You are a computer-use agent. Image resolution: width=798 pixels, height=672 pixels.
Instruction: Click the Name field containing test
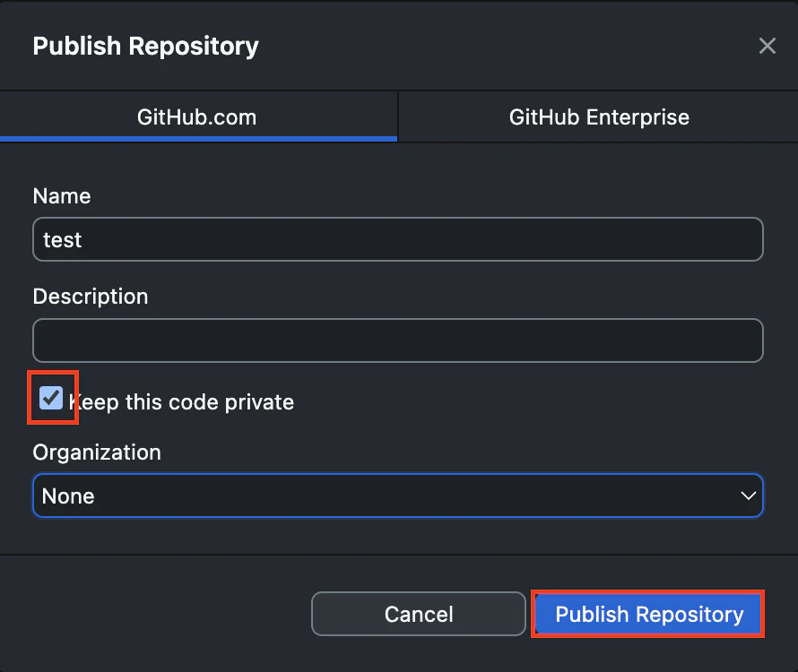point(398,239)
